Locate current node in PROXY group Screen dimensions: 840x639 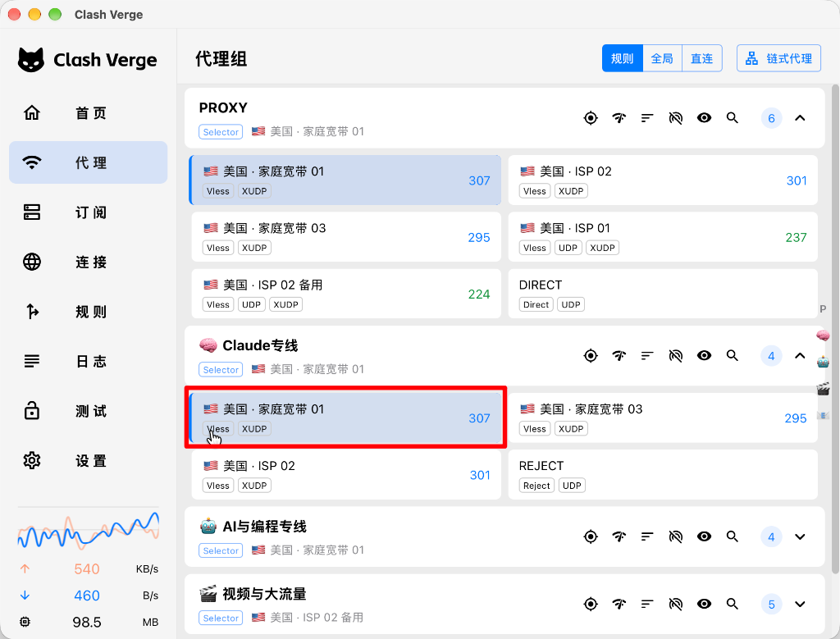(x=591, y=118)
